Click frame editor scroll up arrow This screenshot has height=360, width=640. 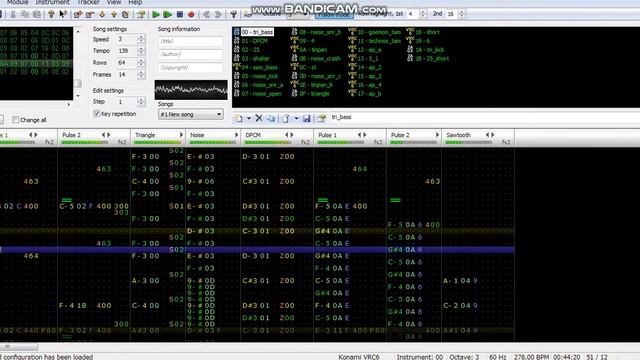point(78,31)
